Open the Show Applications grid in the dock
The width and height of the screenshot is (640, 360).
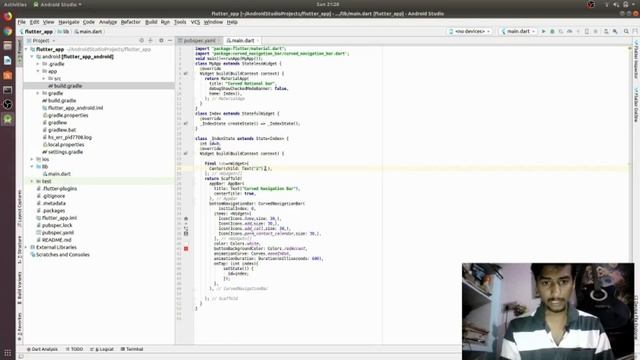tap(7, 353)
